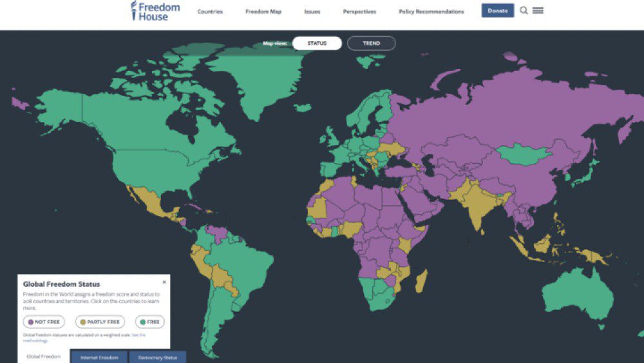Switch to the Internet Freedom tab
This screenshot has height=363, width=644.
(99, 357)
